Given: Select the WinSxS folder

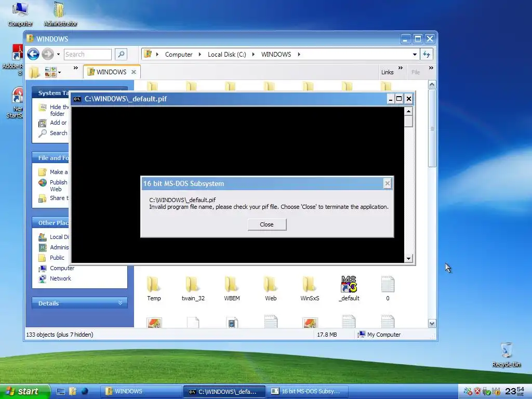Looking at the screenshot, I should pyautogui.click(x=310, y=289).
